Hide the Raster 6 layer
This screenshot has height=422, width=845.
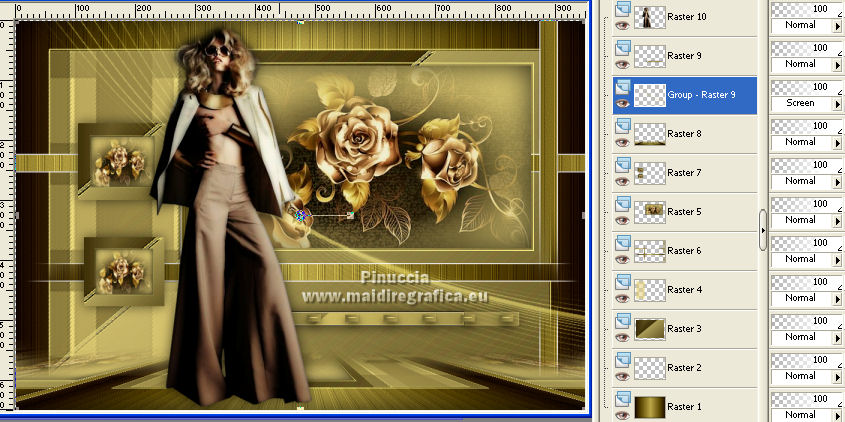tap(623, 259)
